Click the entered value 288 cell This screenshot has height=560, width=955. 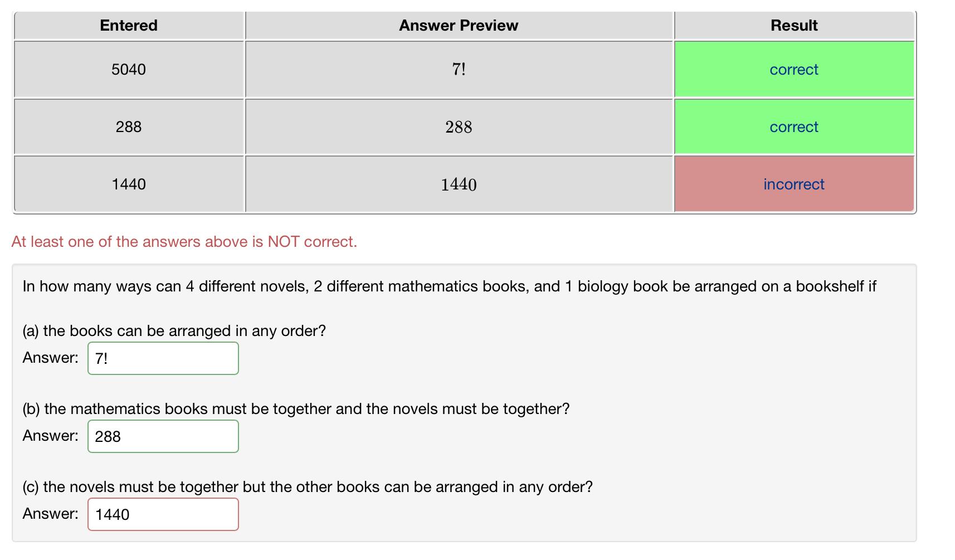pyautogui.click(x=128, y=126)
